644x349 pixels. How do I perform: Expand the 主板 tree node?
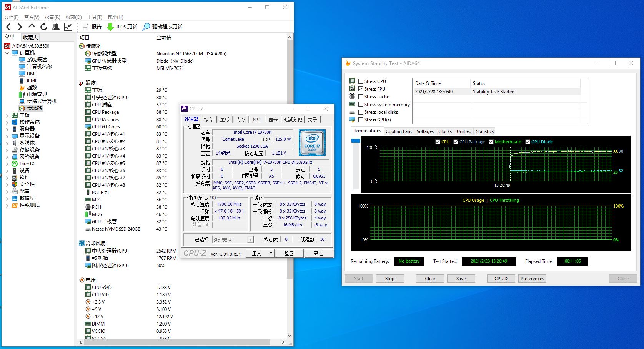pyautogui.click(x=7, y=115)
